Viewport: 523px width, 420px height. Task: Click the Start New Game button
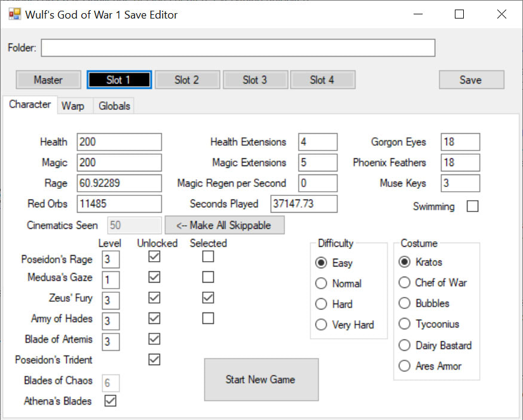[261, 379]
